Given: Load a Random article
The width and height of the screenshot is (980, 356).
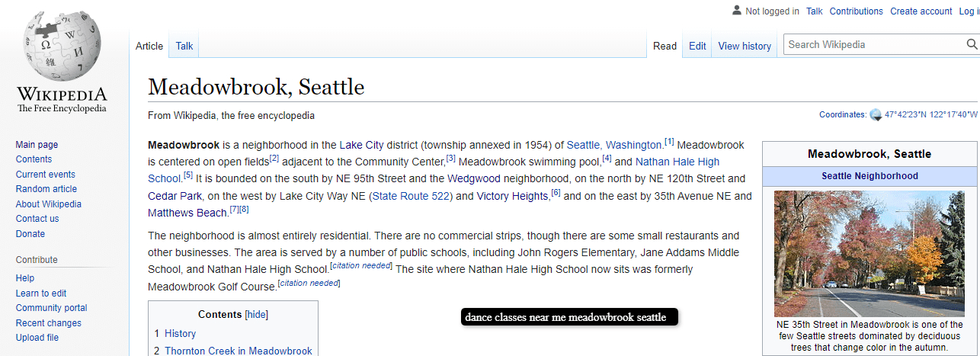Looking at the screenshot, I should (x=46, y=189).
